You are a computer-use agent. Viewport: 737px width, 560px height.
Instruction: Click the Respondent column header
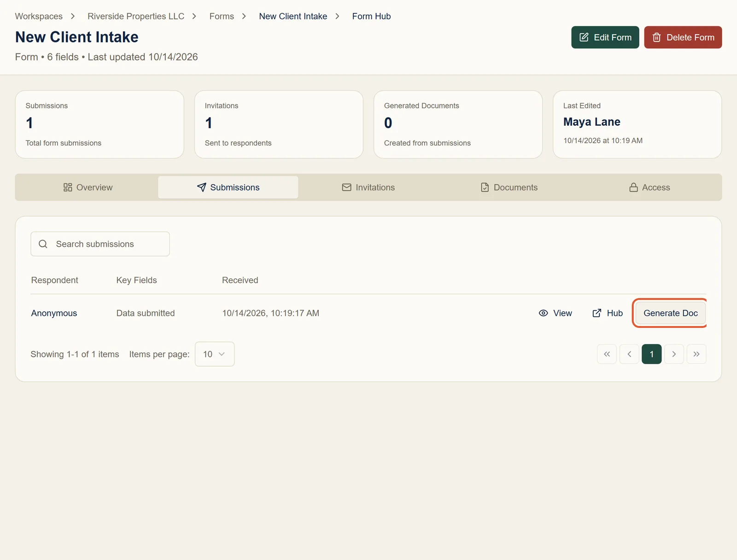pos(54,280)
